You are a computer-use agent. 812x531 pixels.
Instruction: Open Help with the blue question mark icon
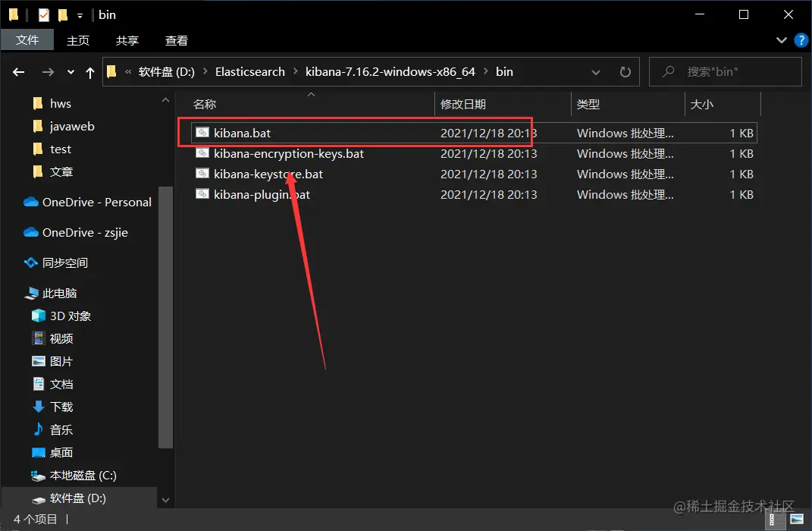click(x=801, y=40)
